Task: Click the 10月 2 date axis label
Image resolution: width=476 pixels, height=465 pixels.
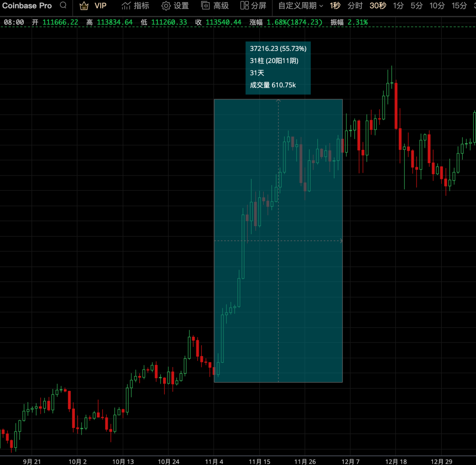Action: [78, 461]
